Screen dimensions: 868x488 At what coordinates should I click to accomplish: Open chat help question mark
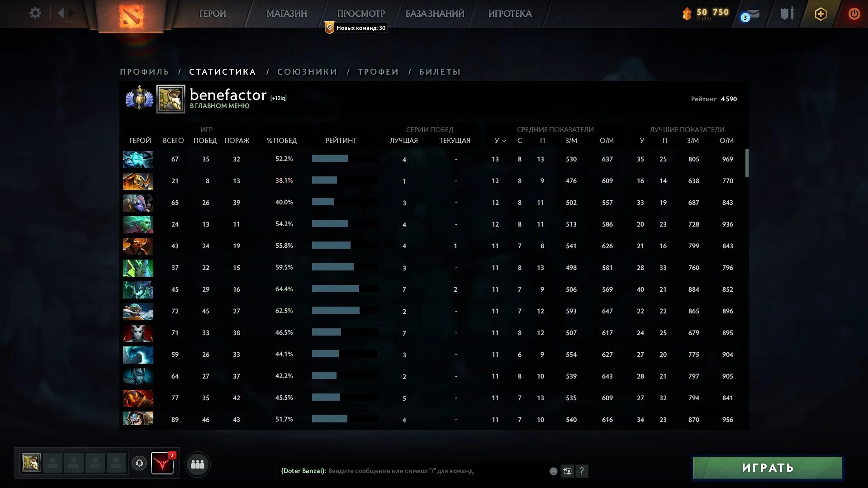[x=582, y=471]
